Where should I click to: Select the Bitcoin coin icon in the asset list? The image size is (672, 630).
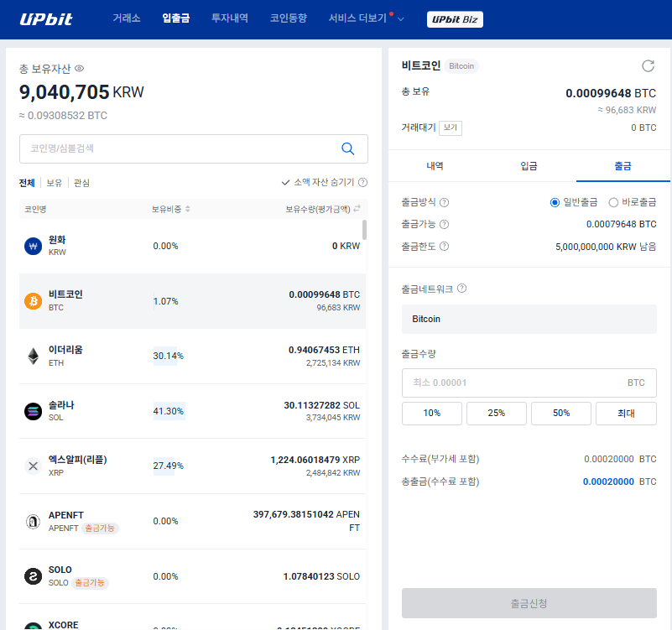click(x=32, y=302)
